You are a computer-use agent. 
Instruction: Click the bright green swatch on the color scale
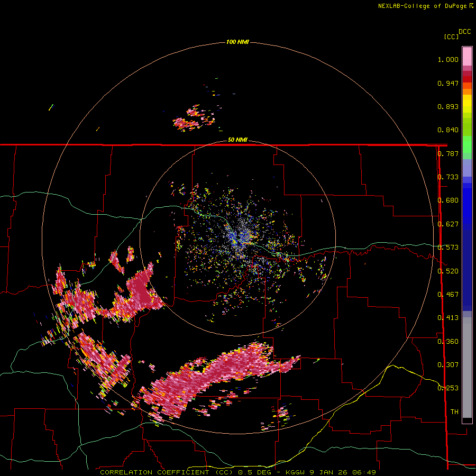pos(467,144)
